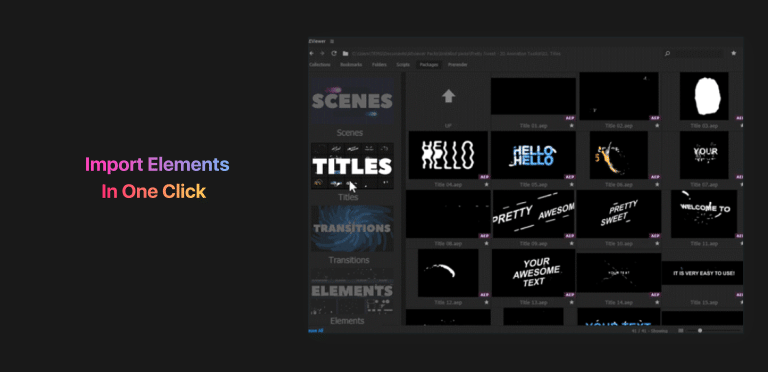
Task: Open the Transitions package category
Action: tap(352, 228)
